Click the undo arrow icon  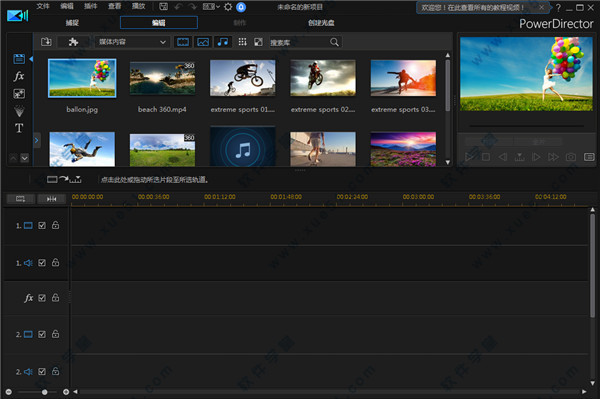point(178,7)
